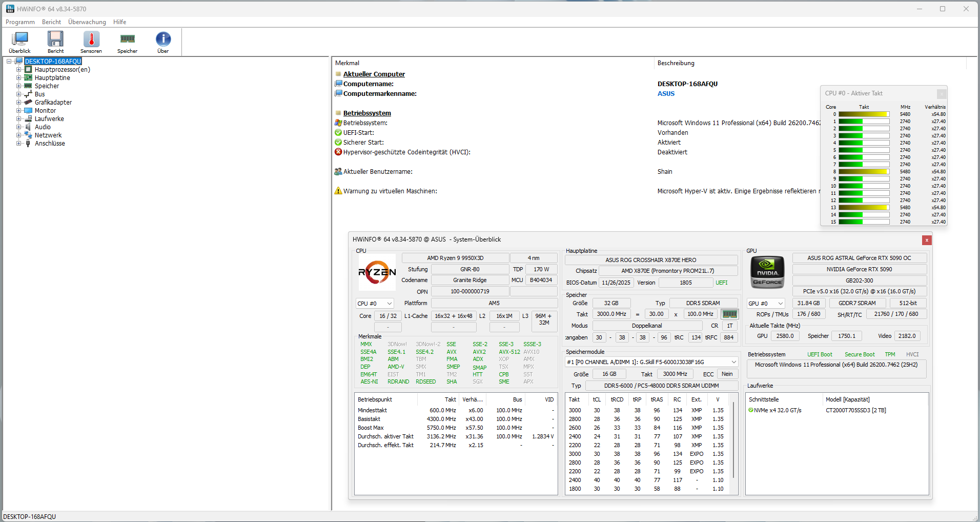The width and height of the screenshot is (980, 522).
Task: Click ASUS ROG CROSSHAIR X870E HERO field
Action: [x=651, y=260]
